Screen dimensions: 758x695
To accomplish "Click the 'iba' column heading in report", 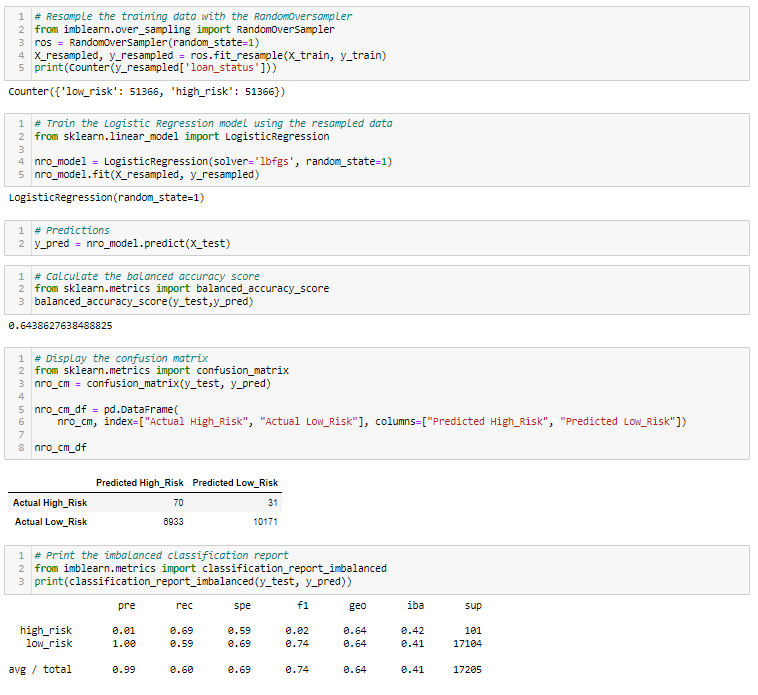I will [x=415, y=606].
